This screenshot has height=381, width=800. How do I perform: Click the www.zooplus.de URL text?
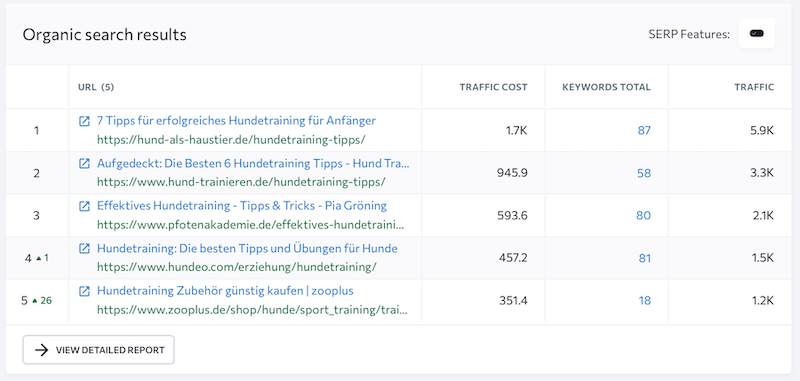pos(252,310)
